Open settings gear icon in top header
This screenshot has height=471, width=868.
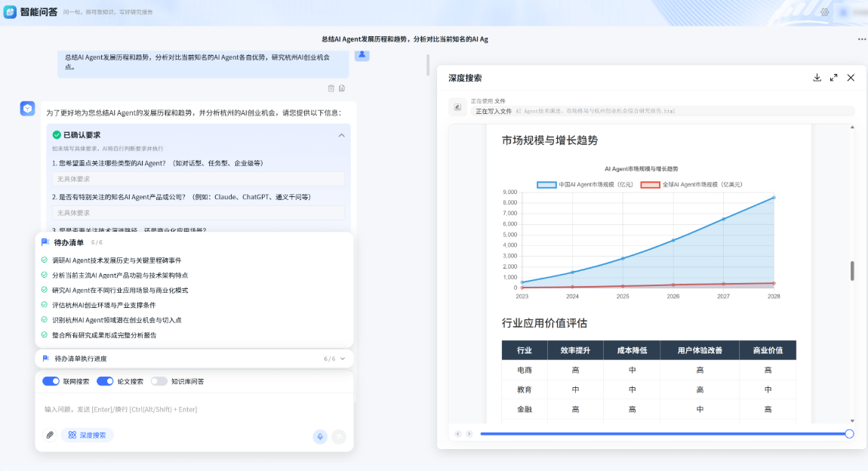tap(825, 12)
